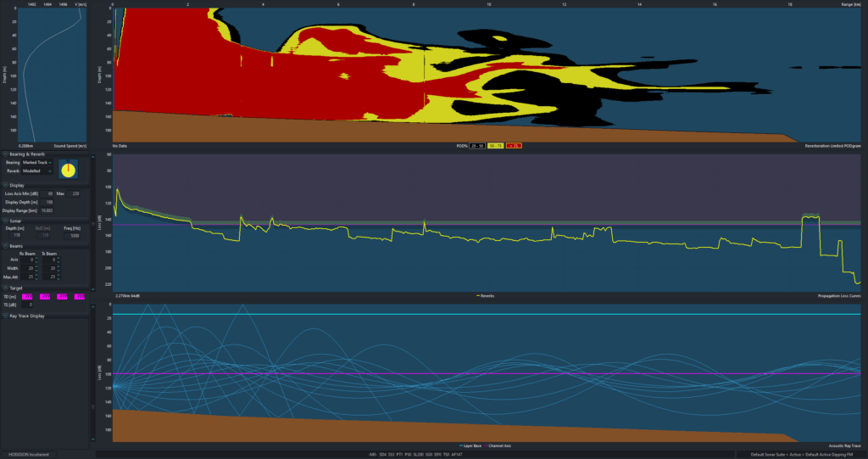This screenshot has height=459, width=868.
Task: Decrease the Rx Beam Axis value
Action: [x=36, y=261]
